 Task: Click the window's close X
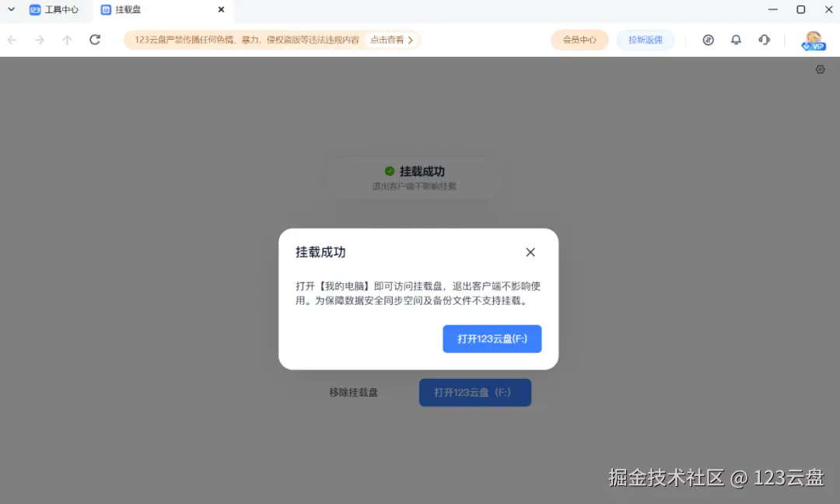(x=828, y=9)
